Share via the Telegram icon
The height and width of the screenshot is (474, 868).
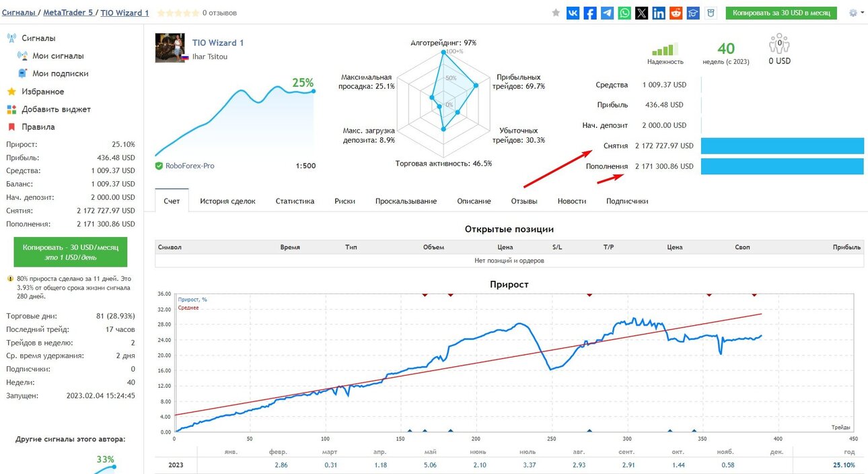608,13
